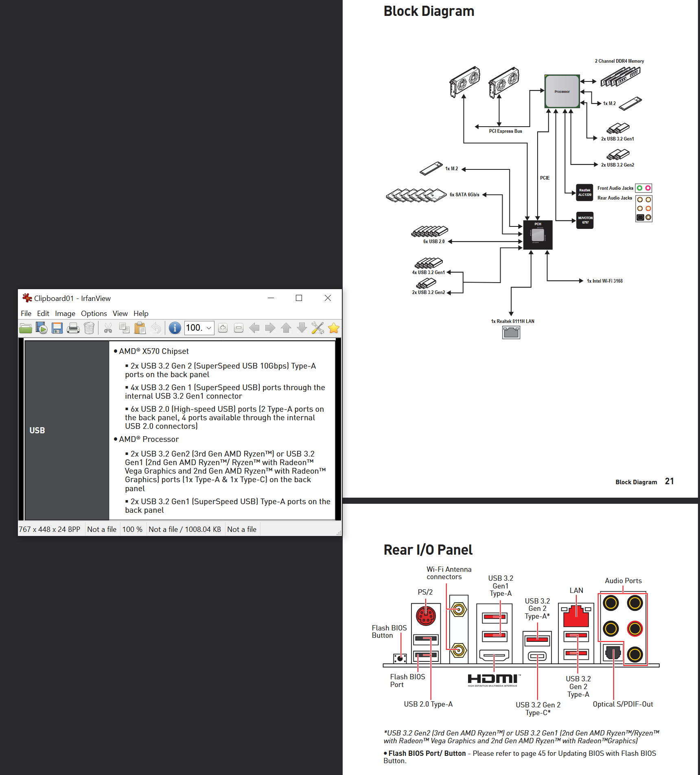700x775 pixels.
Task: Expand the zoom percentage dropdown arrow
Action: [x=209, y=328]
